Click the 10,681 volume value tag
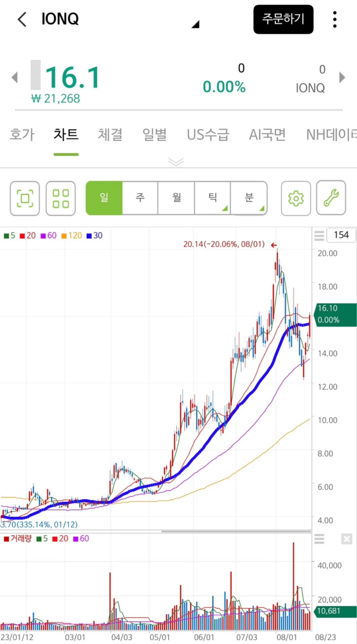The width and height of the screenshot is (357, 644). [336, 611]
